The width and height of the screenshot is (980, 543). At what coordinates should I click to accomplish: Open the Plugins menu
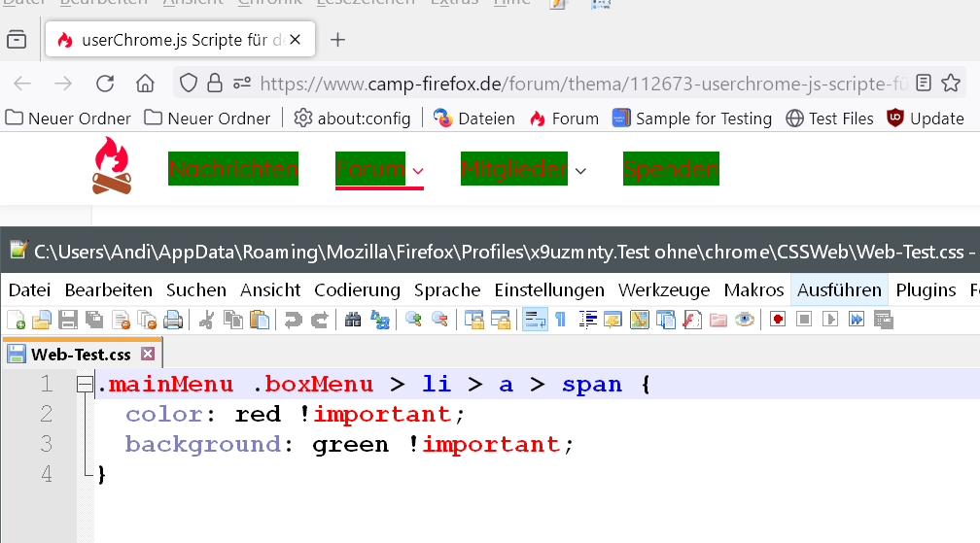pyautogui.click(x=926, y=290)
